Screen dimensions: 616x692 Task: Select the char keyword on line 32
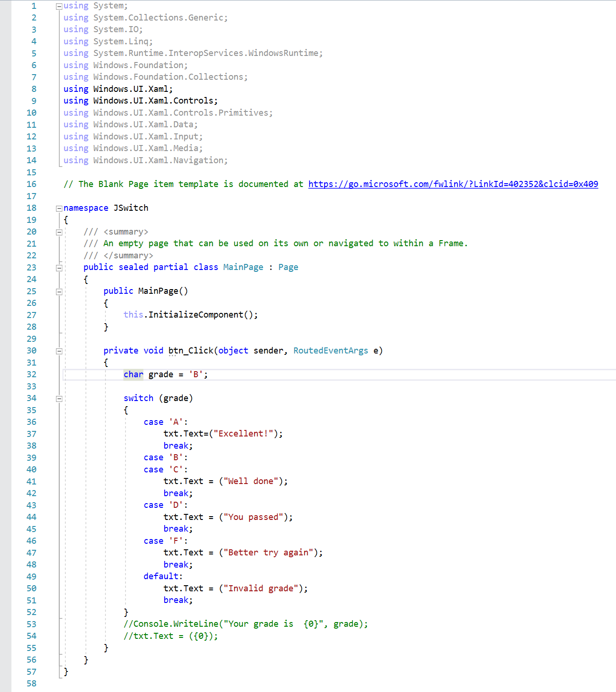pyautogui.click(x=133, y=374)
